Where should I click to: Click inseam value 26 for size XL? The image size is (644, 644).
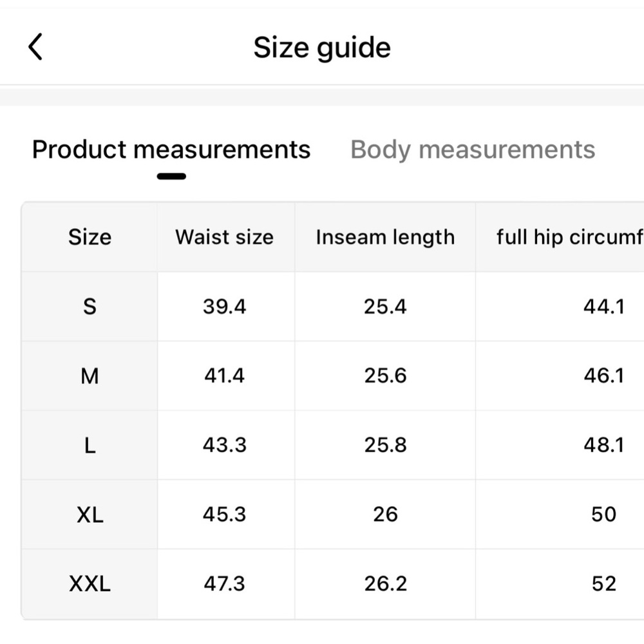[x=385, y=514]
